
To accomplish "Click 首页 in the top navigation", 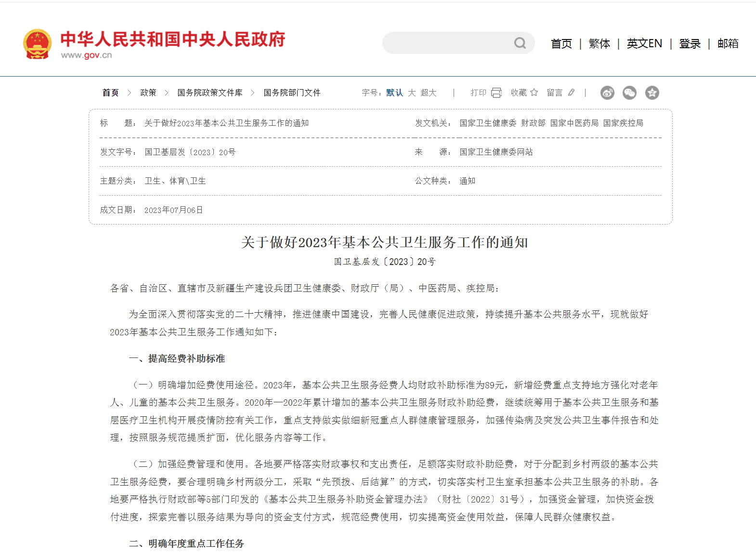I will [x=561, y=44].
